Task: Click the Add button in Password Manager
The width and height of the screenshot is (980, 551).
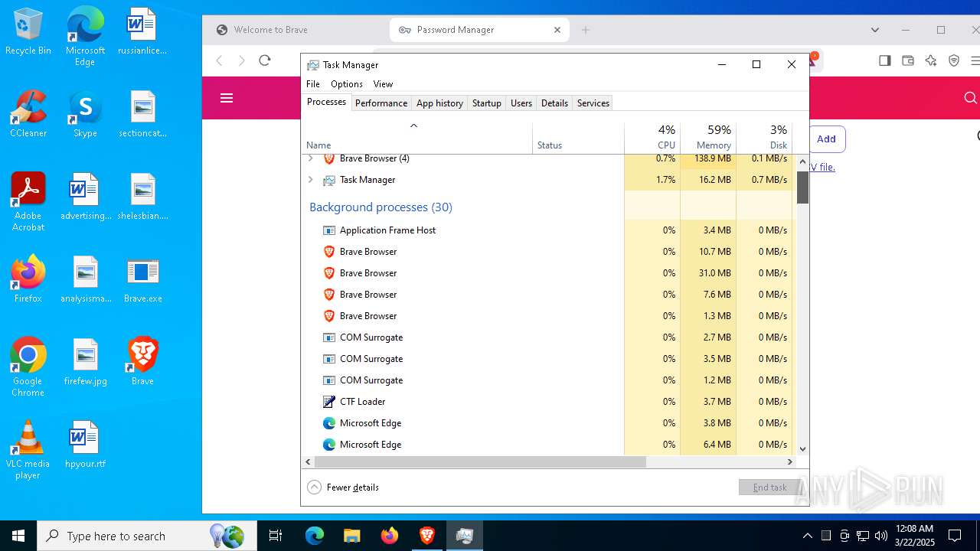Action: click(826, 139)
